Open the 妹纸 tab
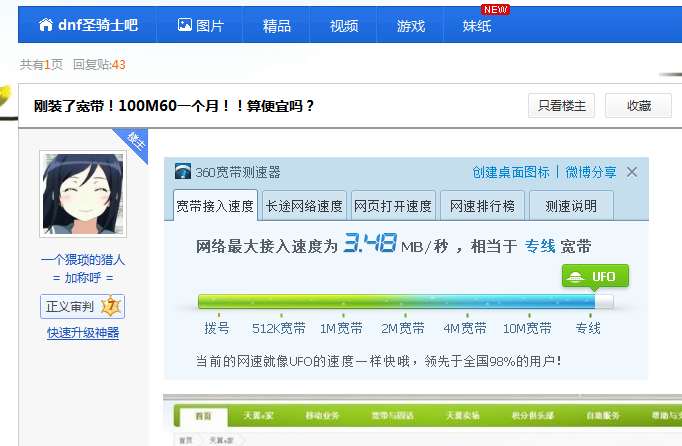Screen dimensions: 682x446 [x=477, y=26]
